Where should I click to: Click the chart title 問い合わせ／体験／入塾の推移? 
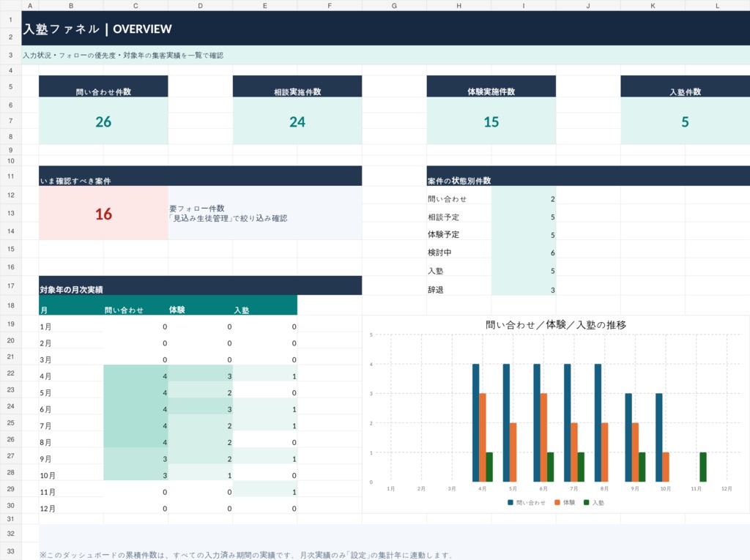coord(556,325)
